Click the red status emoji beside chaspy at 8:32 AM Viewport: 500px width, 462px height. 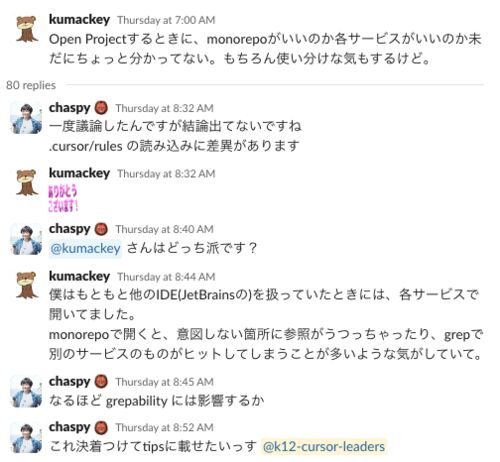point(101,108)
